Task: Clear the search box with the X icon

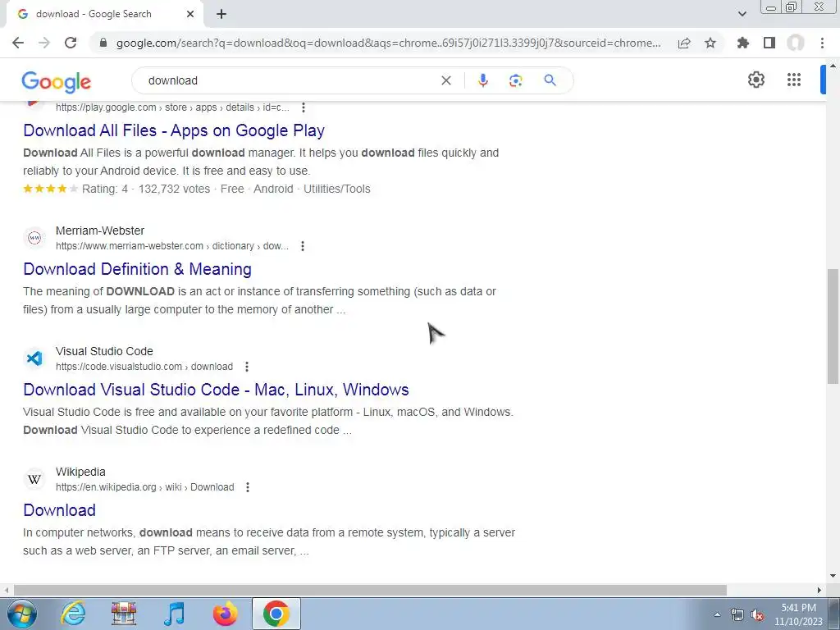Action: [445, 80]
